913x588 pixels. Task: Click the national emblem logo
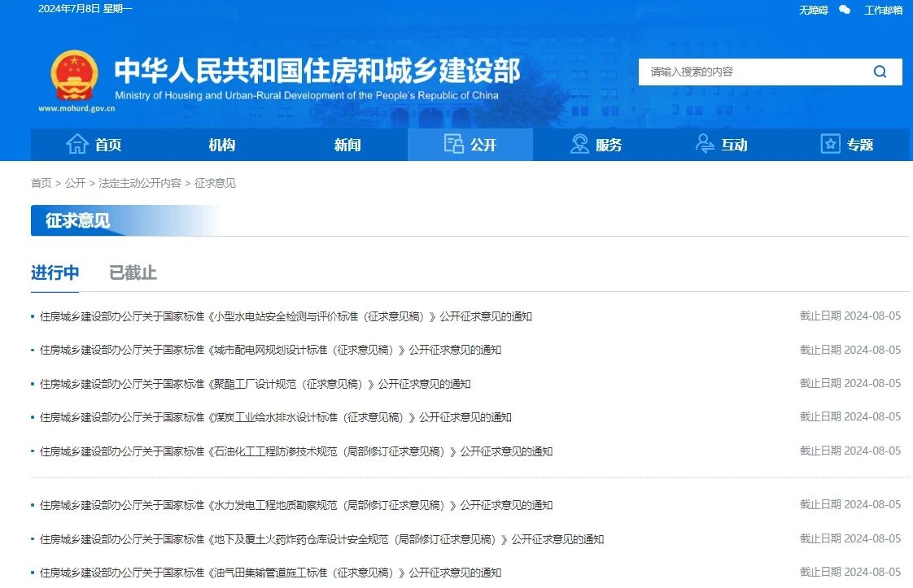(74, 75)
